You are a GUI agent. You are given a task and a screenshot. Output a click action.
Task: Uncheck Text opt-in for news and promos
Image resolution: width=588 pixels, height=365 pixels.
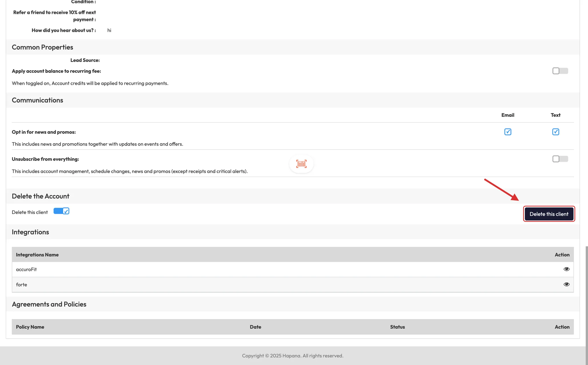pos(555,132)
